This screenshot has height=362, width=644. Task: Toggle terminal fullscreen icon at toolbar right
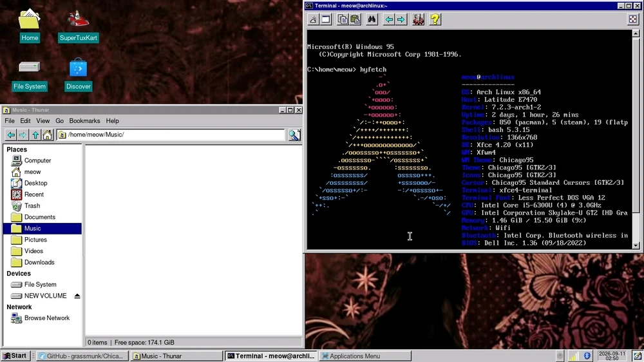pos(633,19)
